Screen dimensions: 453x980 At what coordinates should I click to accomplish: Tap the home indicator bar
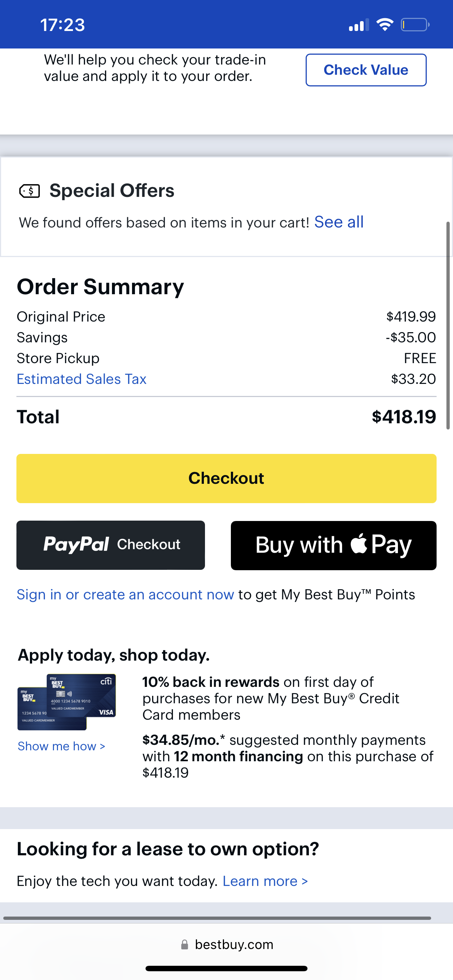tap(226, 968)
